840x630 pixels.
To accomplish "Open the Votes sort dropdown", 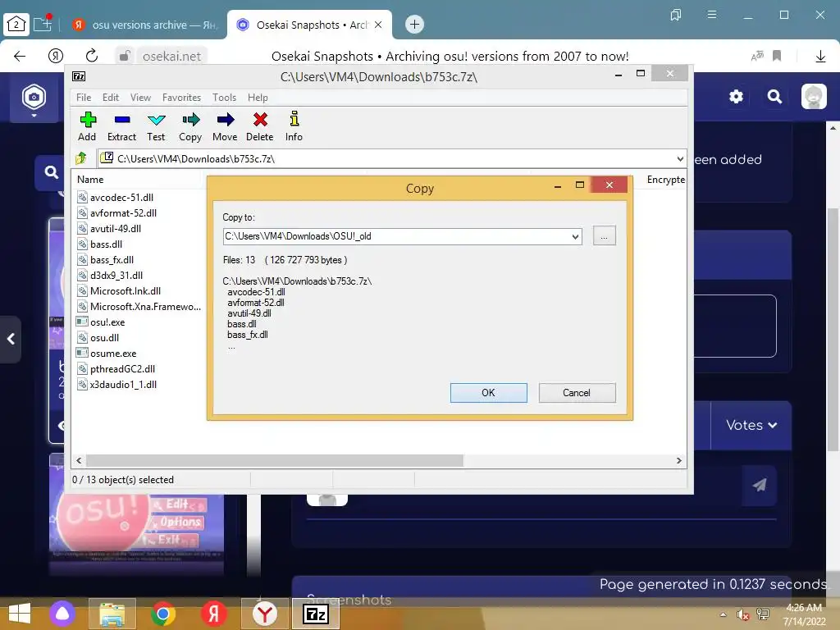I will click(x=751, y=425).
